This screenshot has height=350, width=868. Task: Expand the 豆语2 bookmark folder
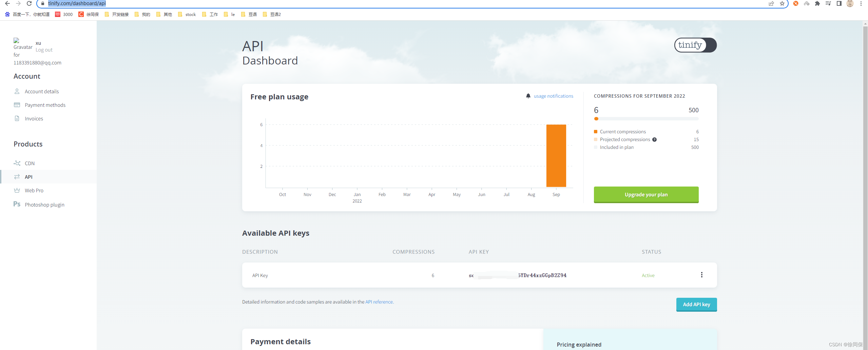(x=272, y=14)
